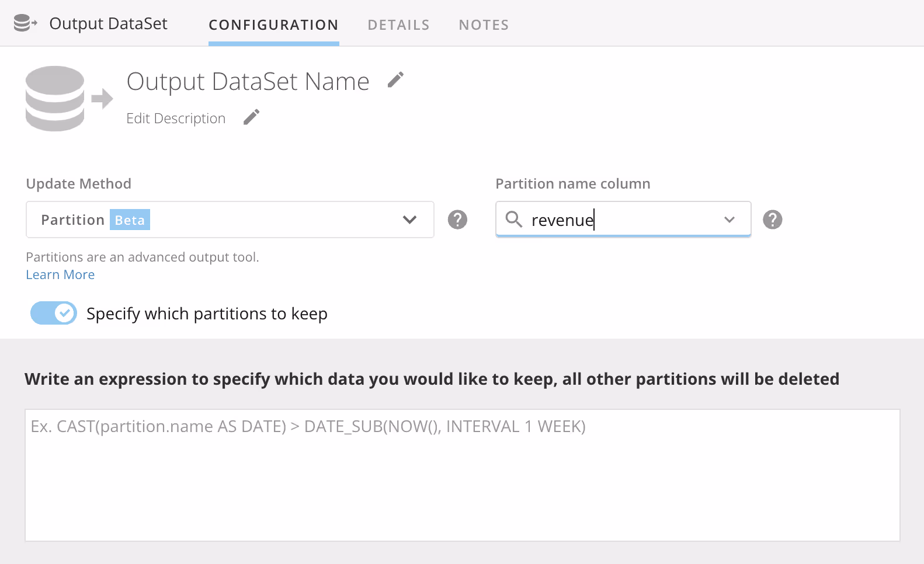Focus the partition expression text area
924x564 pixels.
pyautogui.click(x=463, y=475)
